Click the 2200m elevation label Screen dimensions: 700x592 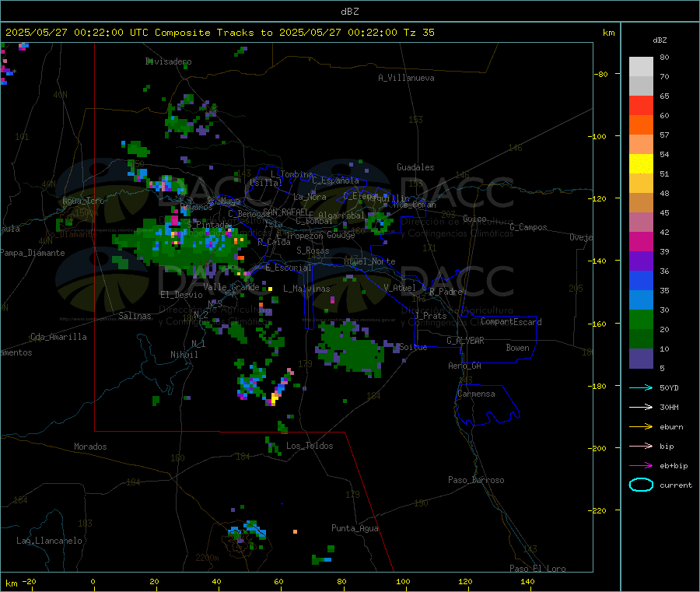tap(207, 558)
